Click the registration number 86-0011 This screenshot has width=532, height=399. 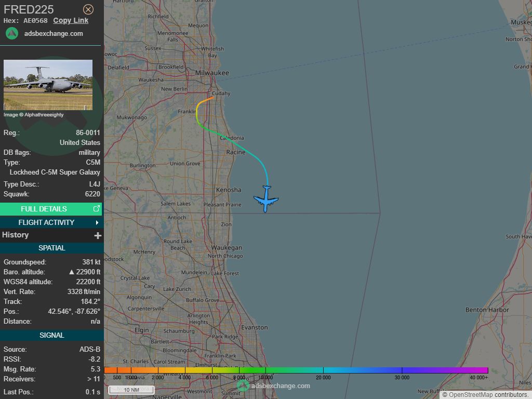coord(87,132)
